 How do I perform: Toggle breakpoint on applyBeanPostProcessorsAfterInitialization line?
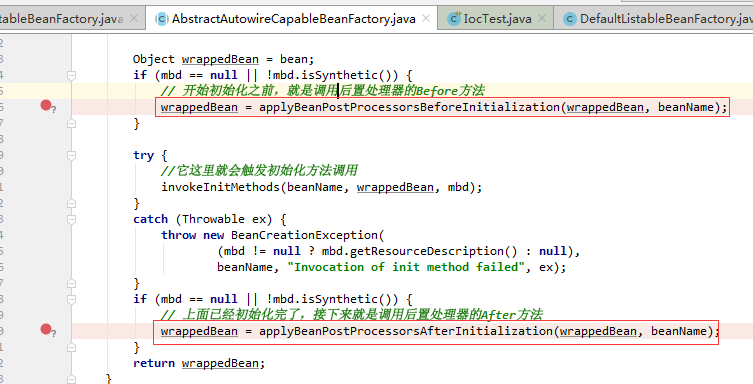[46, 329]
